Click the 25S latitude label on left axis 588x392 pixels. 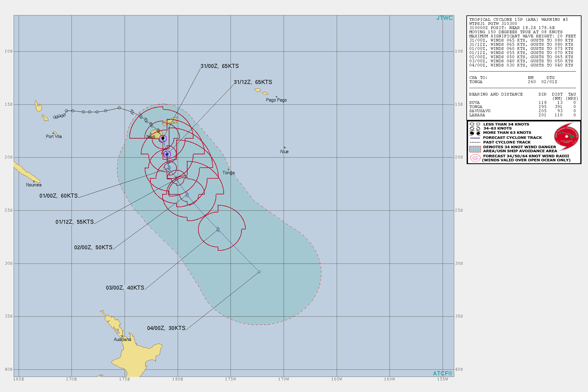8,210
